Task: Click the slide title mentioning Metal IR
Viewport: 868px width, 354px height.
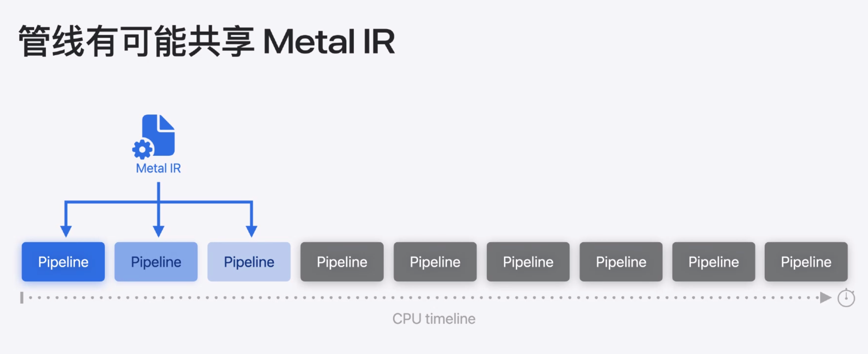Action: 206,41
